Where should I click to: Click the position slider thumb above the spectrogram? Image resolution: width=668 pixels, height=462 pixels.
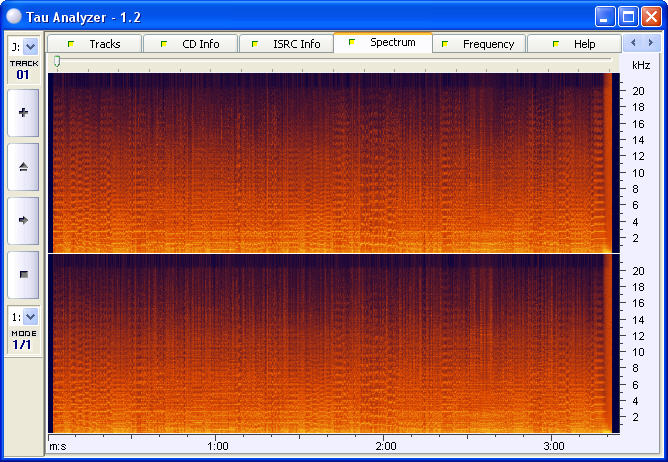click(x=57, y=62)
